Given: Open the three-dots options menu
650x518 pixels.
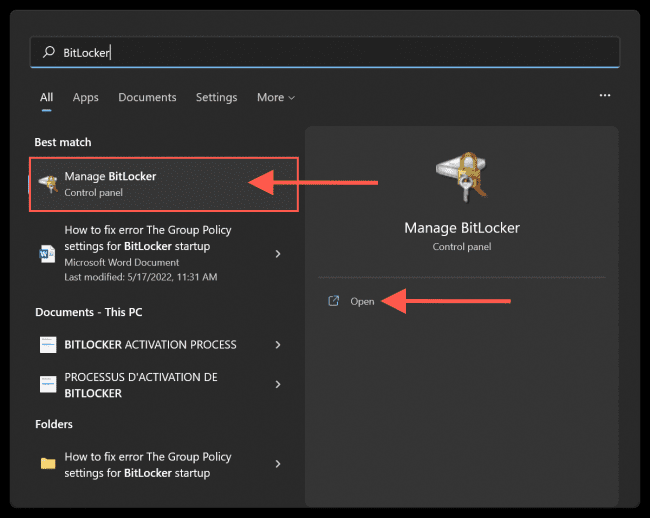Looking at the screenshot, I should point(605,95).
